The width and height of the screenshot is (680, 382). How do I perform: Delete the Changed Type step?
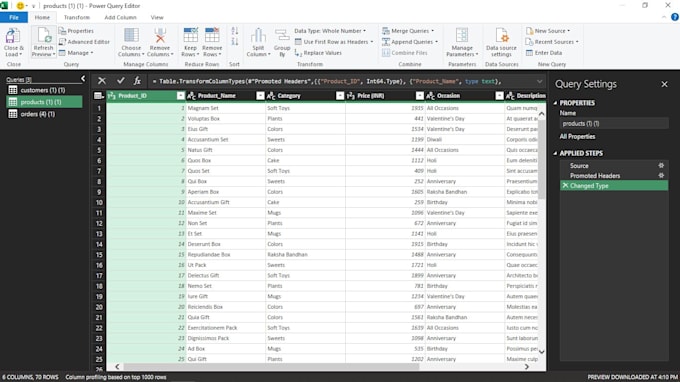(x=565, y=186)
